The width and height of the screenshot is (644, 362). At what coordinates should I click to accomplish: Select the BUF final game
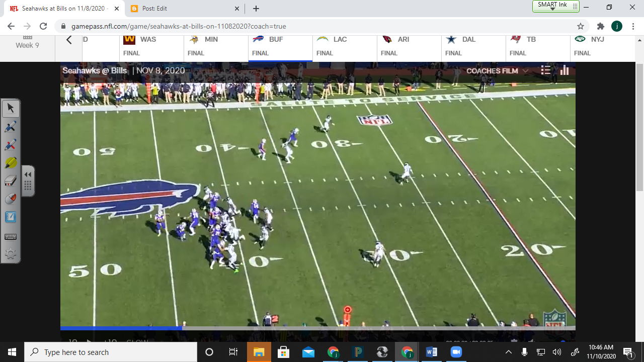280,48
